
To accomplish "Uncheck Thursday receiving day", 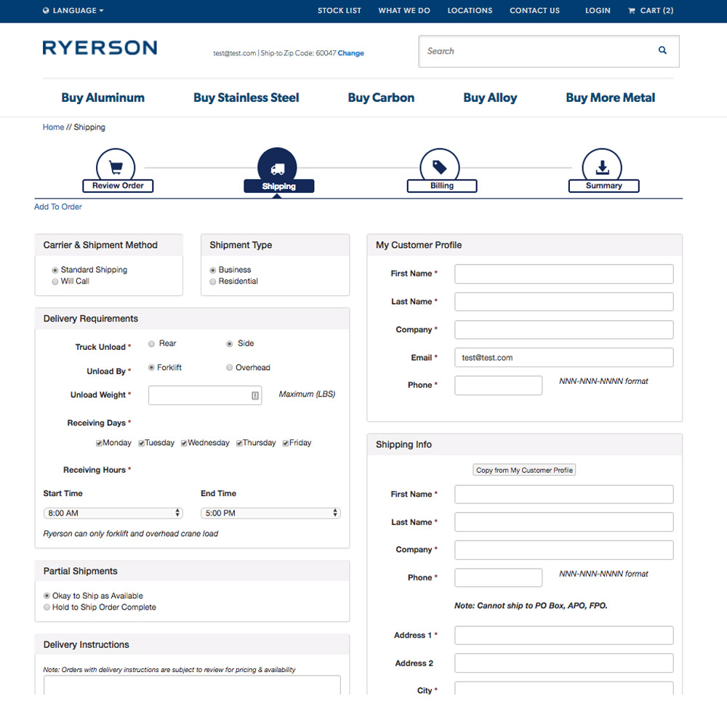I will pyautogui.click(x=239, y=443).
